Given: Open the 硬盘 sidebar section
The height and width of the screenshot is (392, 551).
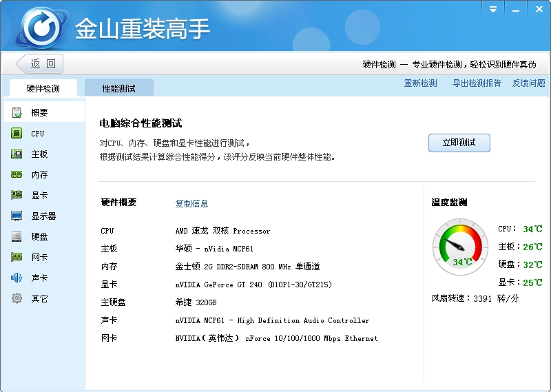Looking at the screenshot, I should pyautogui.click(x=44, y=236).
